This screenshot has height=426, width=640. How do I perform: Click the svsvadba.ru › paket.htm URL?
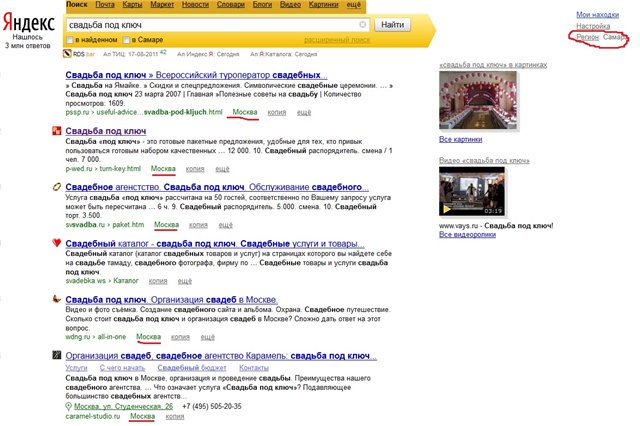pyautogui.click(x=105, y=225)
